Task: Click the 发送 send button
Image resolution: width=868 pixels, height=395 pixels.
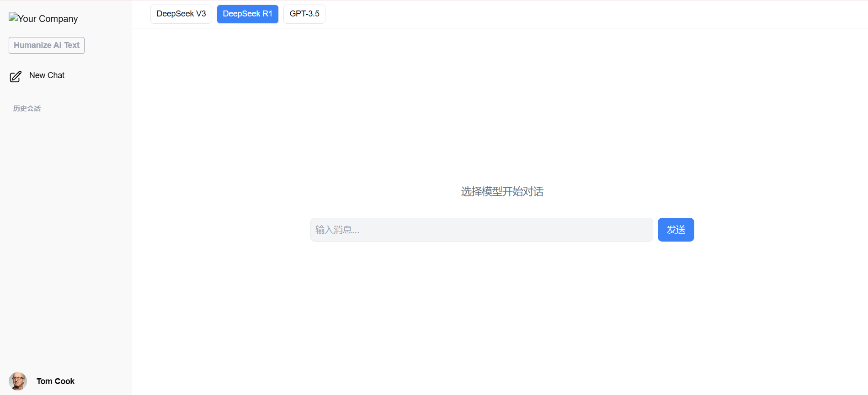Action: pyautogui.click(x=676, y=230)
